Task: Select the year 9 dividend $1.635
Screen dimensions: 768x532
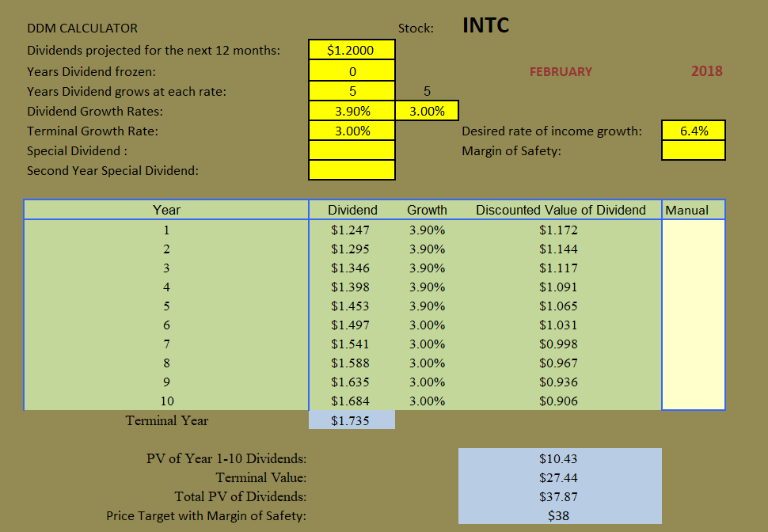Action: (x=350, y=382)
